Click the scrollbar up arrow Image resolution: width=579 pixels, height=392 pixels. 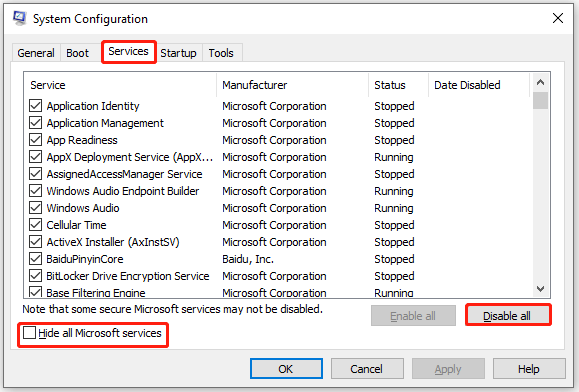(x=541, y=82)
